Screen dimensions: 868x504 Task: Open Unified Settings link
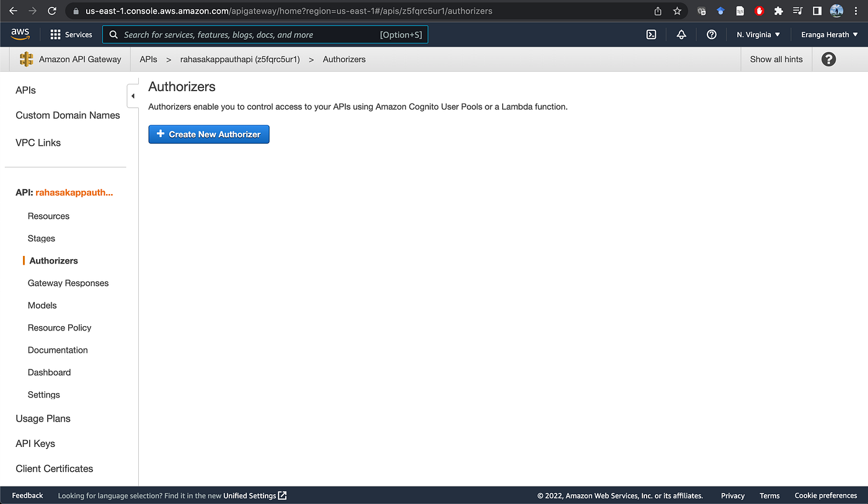250,495
